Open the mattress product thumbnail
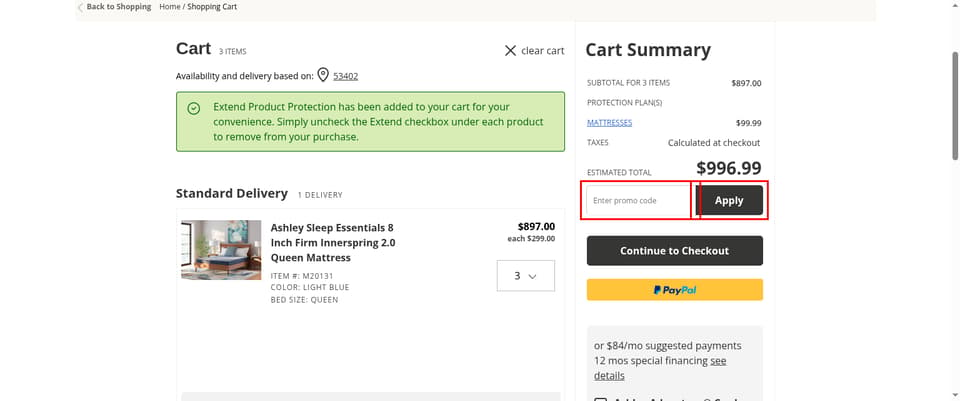This screenshot has width=960, height=401. pyautogui.click(x=221, y=250)
